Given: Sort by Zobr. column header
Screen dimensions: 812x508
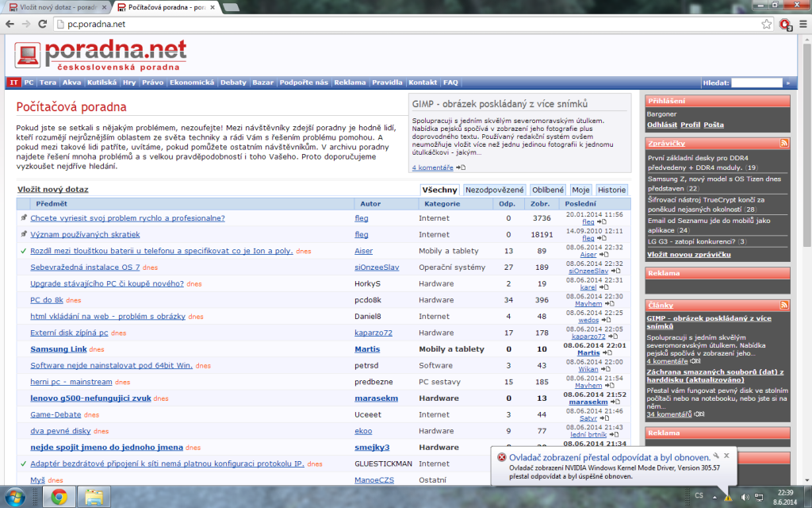Looking at the screenshot, I should pyautogui.click(x=540, y=204).
